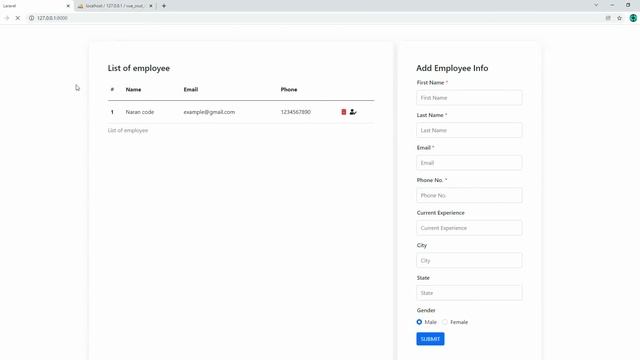Submit the employee form

click(x=430, y=339)
